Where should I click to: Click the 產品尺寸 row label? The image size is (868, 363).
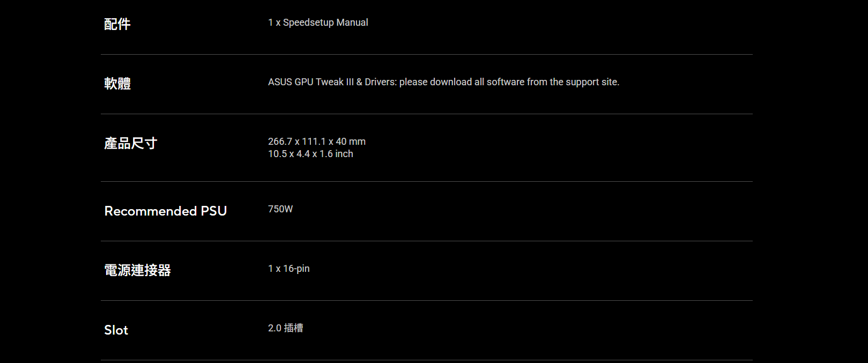(x=130, y=143)
